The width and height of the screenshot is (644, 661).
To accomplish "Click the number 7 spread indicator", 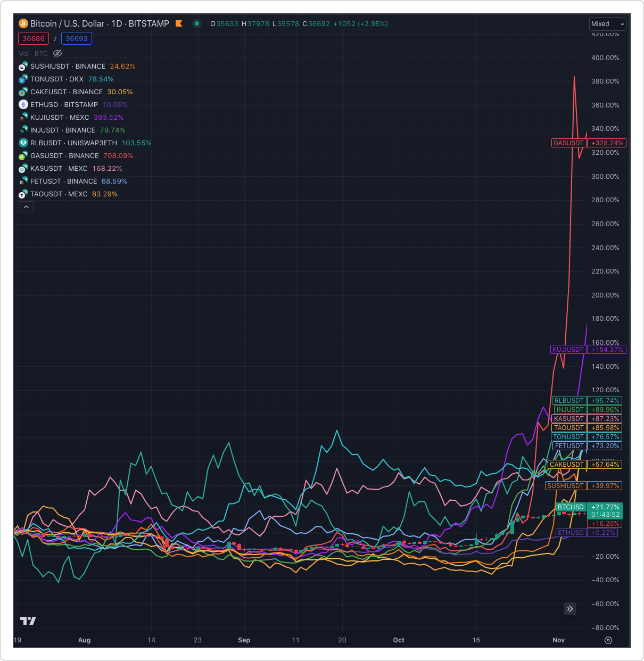I will tap(55, 39).
